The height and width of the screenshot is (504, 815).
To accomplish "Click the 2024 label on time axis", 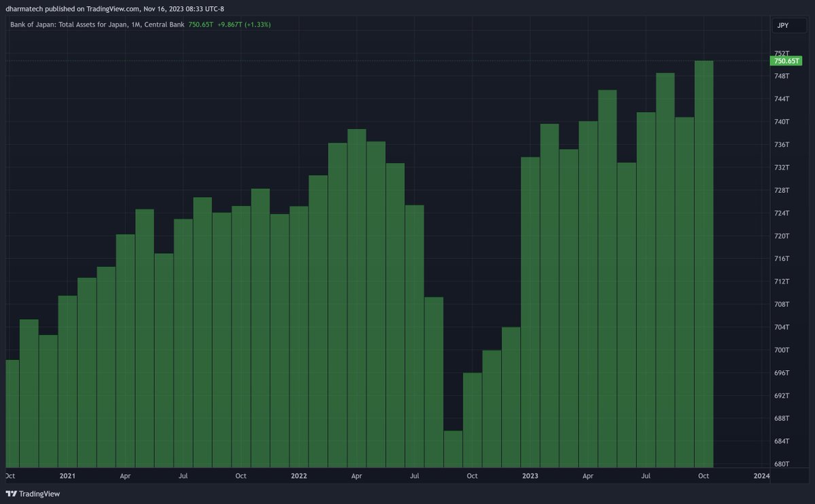I will [x=762, y=476].
